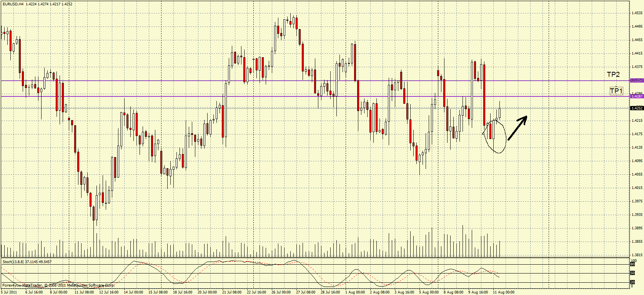644x295 pixels.
Task: Click the 11 Jul 08:00 time label
Action: [x=84, y=292]
